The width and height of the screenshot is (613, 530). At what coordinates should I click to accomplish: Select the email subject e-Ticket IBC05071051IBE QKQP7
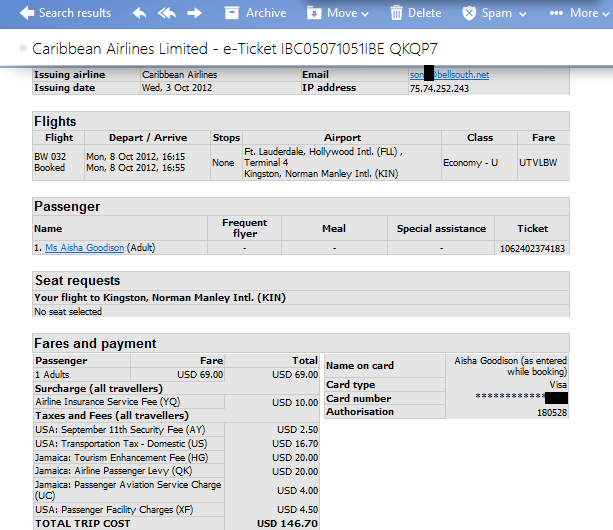click(x=330, y=49)
